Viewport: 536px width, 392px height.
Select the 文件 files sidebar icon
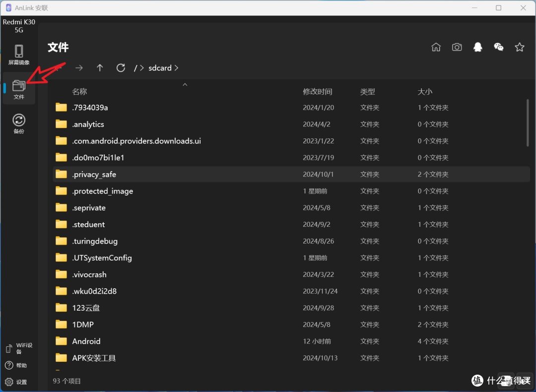point(19,89)
